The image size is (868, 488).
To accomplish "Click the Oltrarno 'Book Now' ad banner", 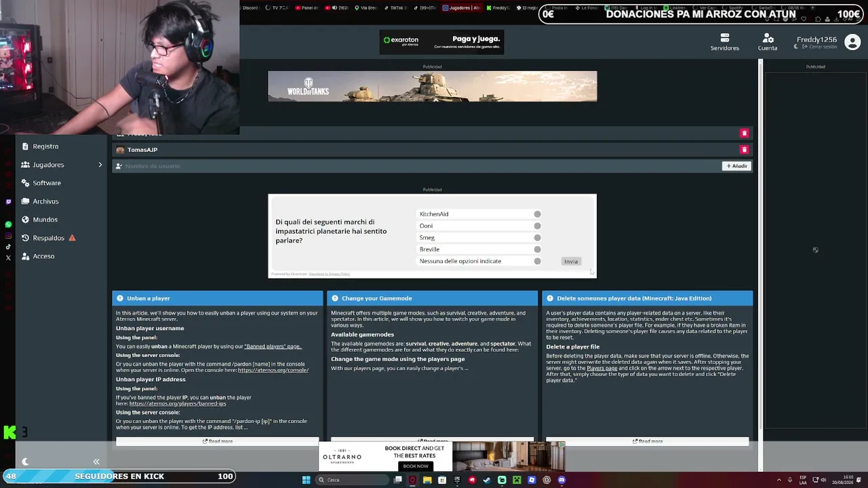I will 441,456.
